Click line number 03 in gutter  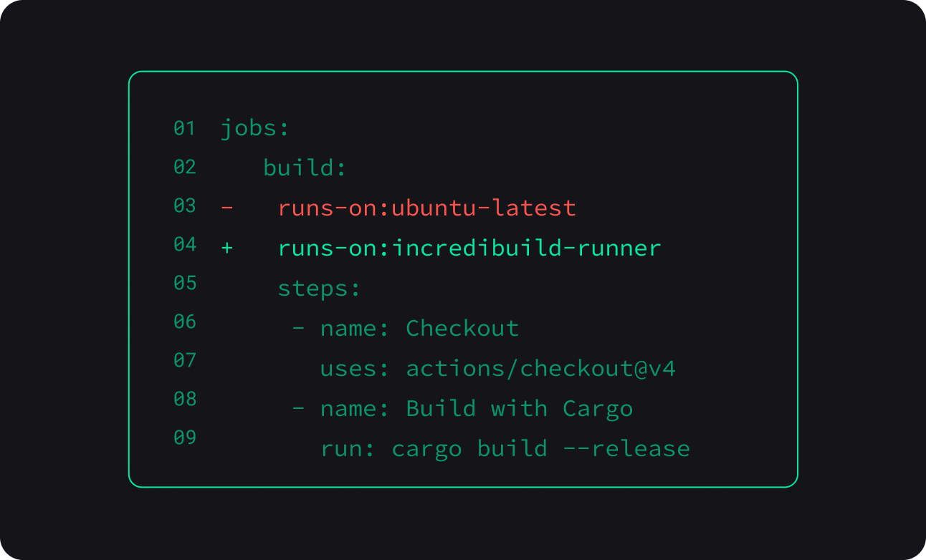[x=184, y=206]
